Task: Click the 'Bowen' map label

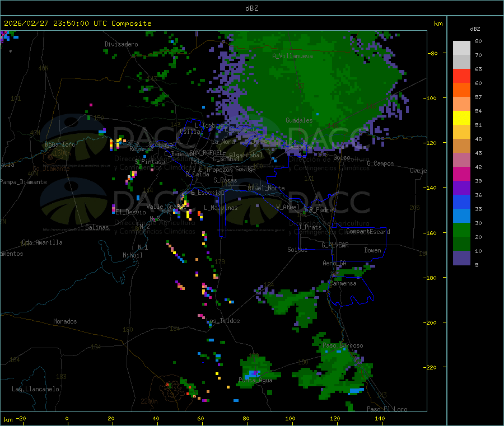Action: [x=372, y=250]
